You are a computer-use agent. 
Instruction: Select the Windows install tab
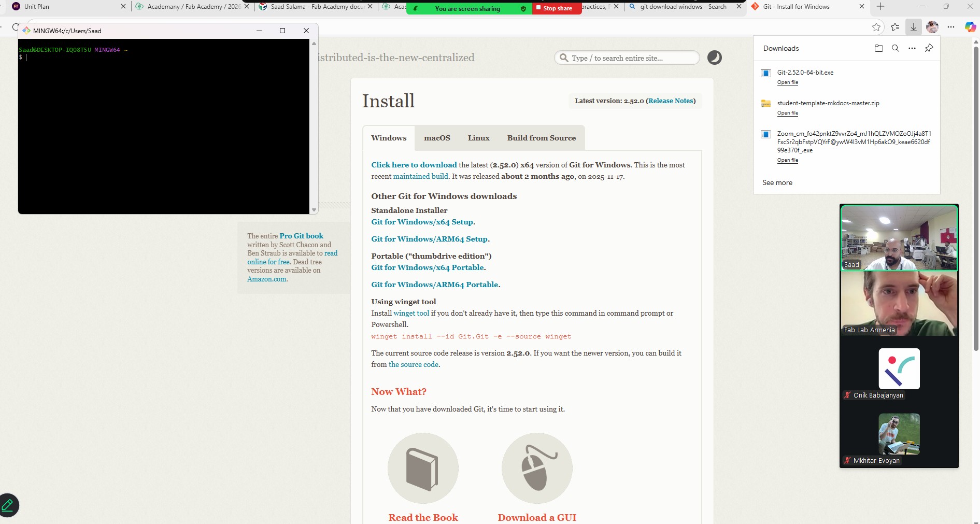389,138
